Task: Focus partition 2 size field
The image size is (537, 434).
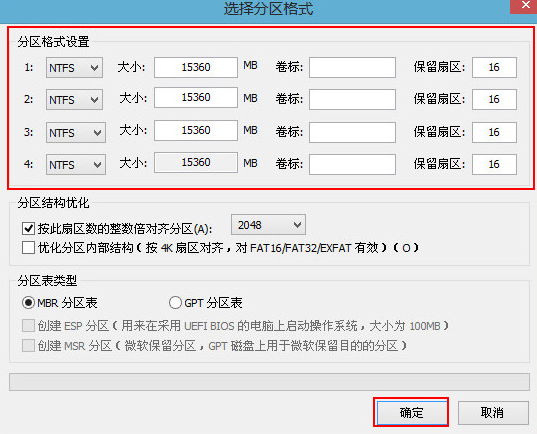Action: (x=196, y=97)
